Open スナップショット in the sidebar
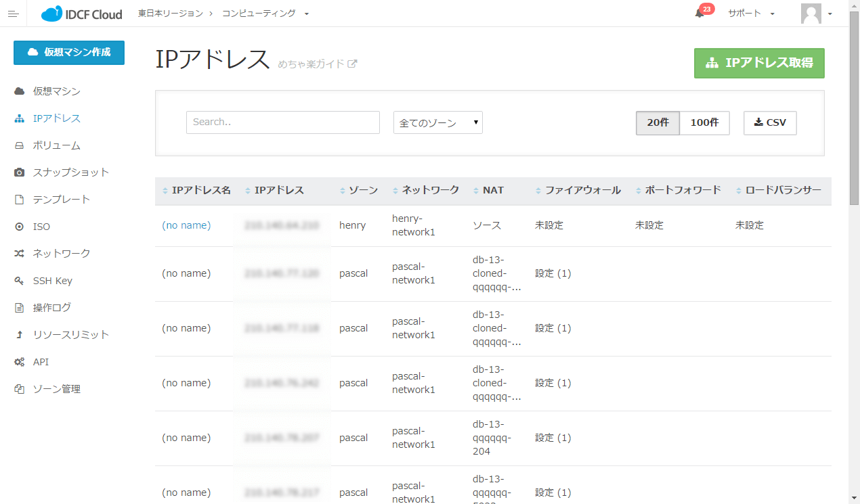Viewport: 860px width, 504px height. (70, 173)
